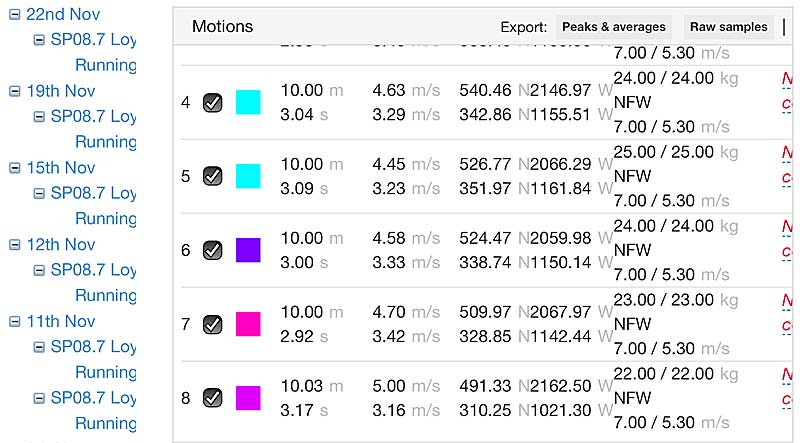Collapse SP08.7 entry under 15th Nov
The height and width of the screenshot is (443, 800).
tap(39, 193)
